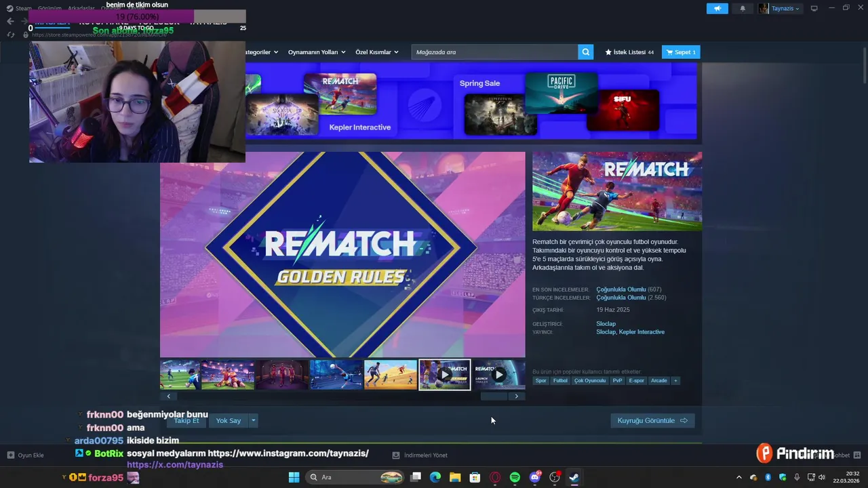Open the Steam menu
This screenshot has width=868, height=488.
click(x=19, y=8)
